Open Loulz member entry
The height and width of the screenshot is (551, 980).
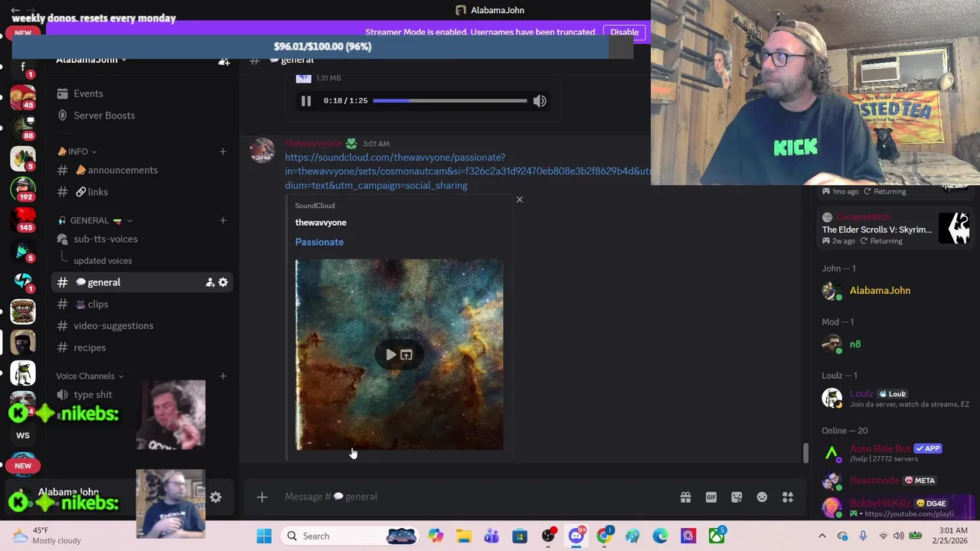point(896,398)
